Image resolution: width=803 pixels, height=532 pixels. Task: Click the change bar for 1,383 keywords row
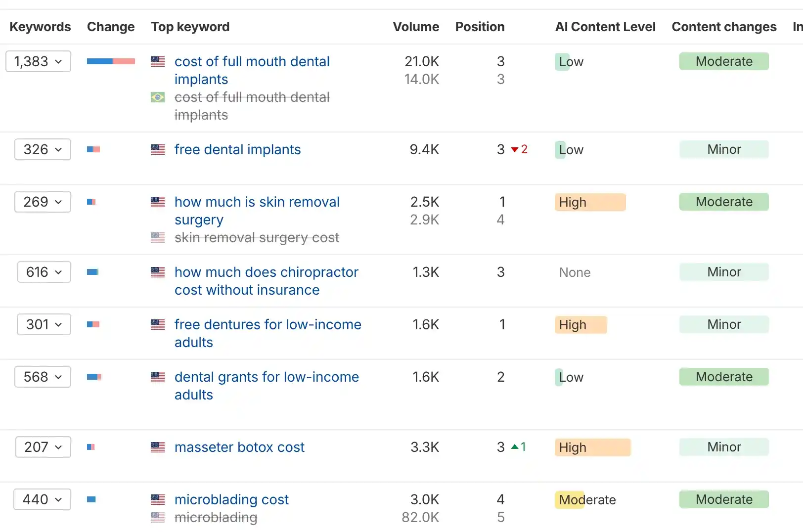(111, 61)
